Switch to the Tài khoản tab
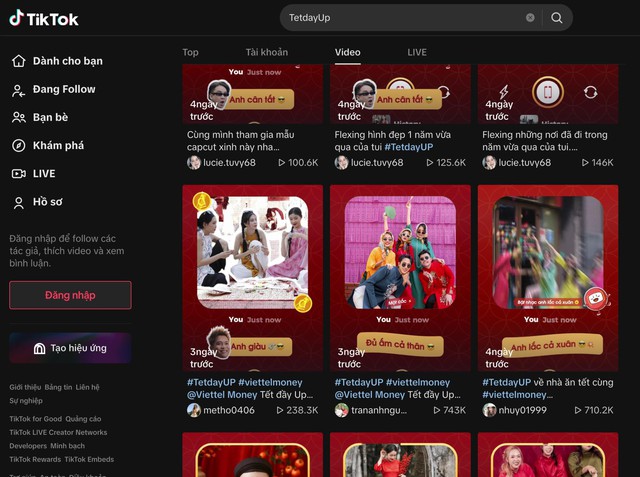The image size is (640, 477). click(x=267, y=52)
